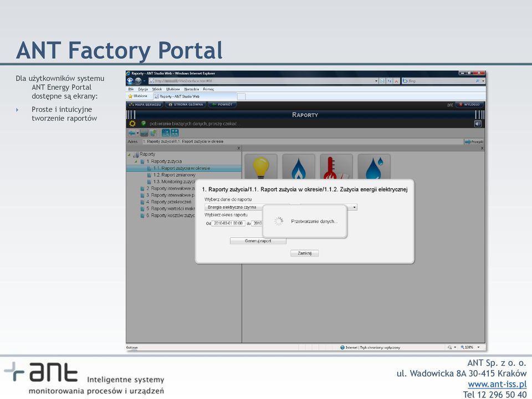The width and height of the screenshot is (532, 399).
Task: Click the 100% zoom magnifier in status bar
Action: [462, 347]
